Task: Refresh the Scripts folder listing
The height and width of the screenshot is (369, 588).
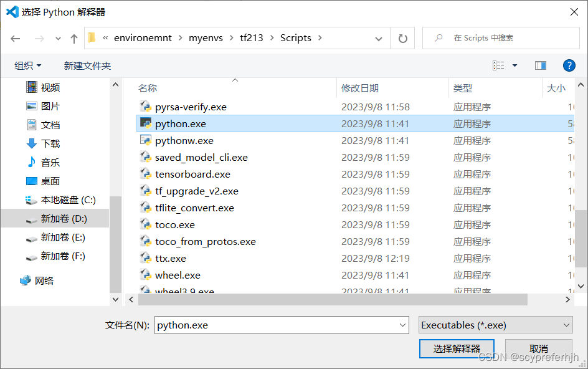Action: 402,38
